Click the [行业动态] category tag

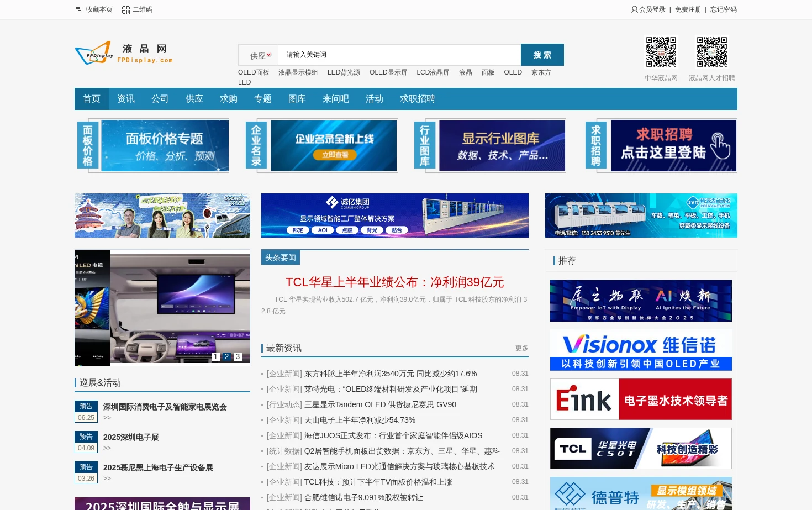point(284,404)
